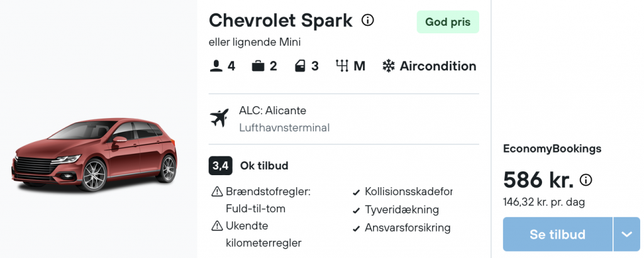This screenshot has height=258, width=644.
Task: Expand the dropdown arrow beside Se tilbud
Action: 627,234
